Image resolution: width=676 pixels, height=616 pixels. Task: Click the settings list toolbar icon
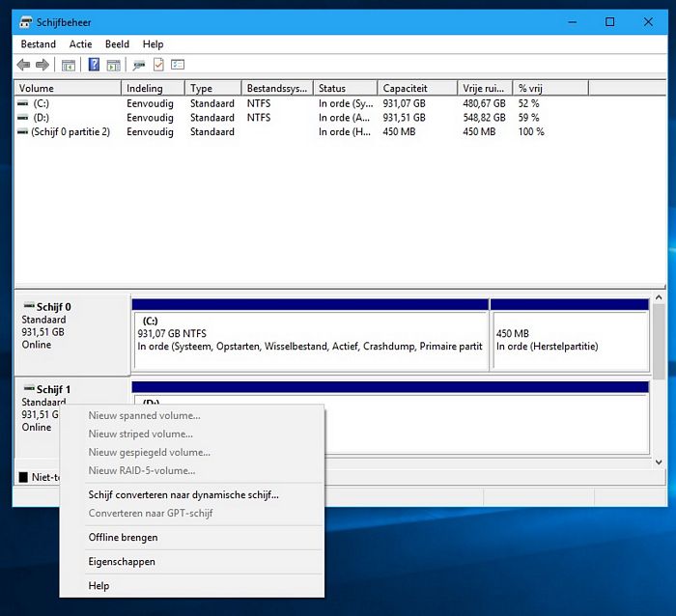[178, 65]
